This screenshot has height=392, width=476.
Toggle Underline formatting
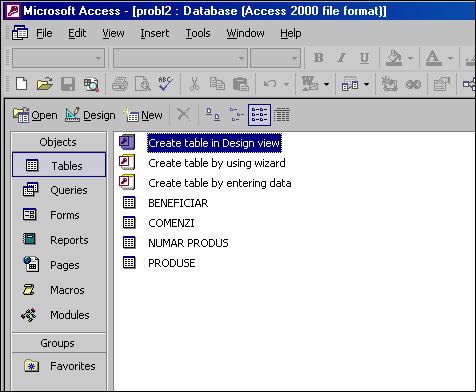pyautogui.click(x=364, y=58)
